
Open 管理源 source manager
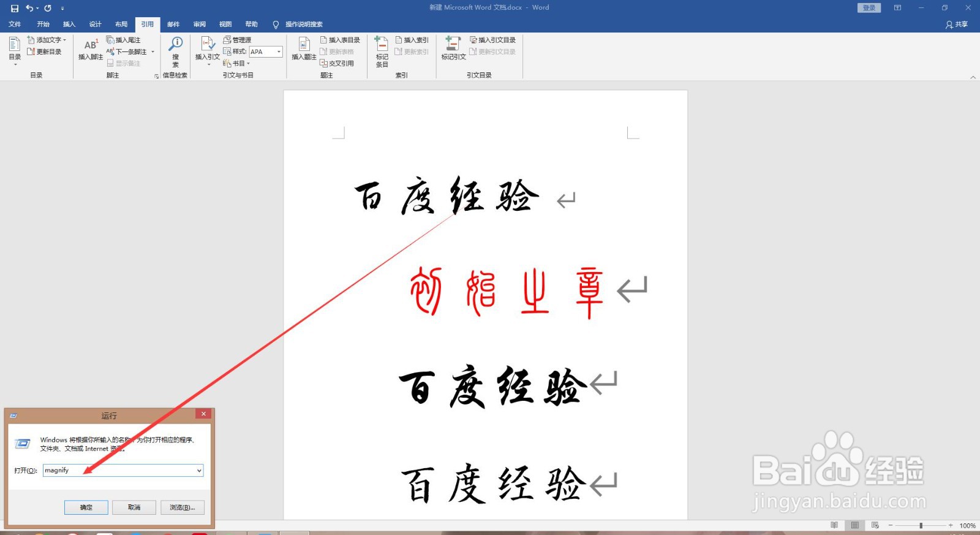[x=238, y=40]
